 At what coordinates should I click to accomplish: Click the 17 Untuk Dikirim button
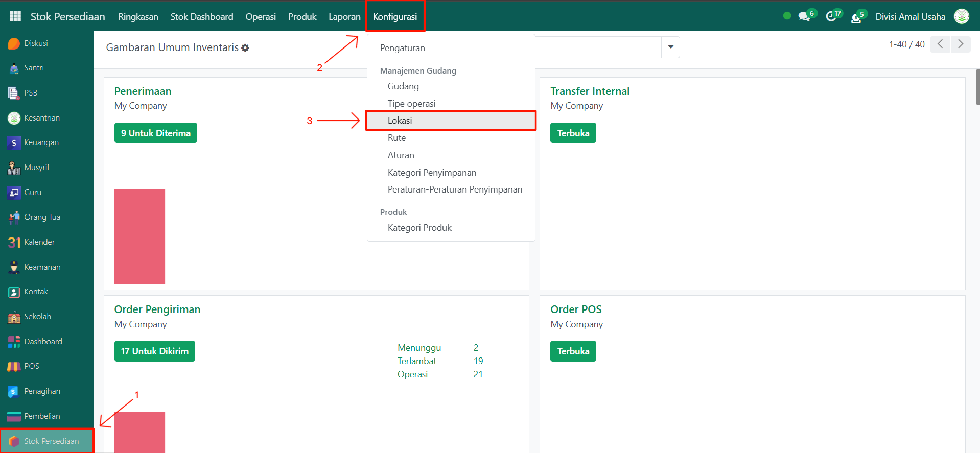coord(154,351)
